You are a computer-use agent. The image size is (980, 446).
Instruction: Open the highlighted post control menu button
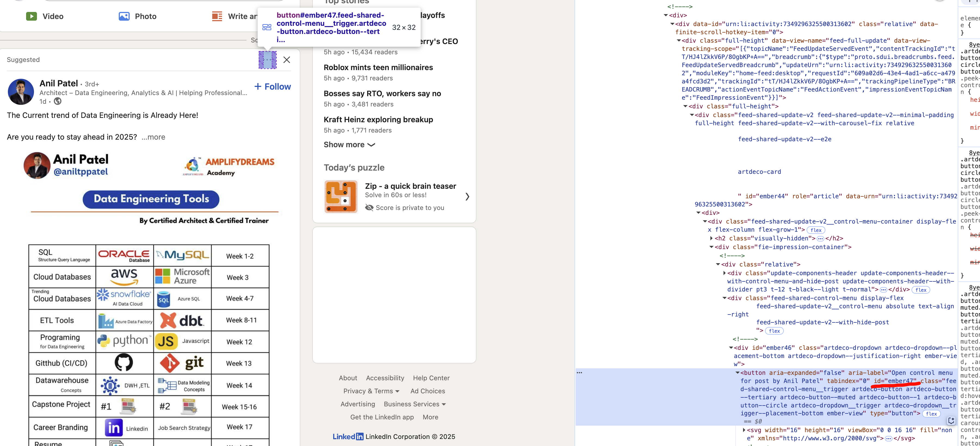[268, 60]
